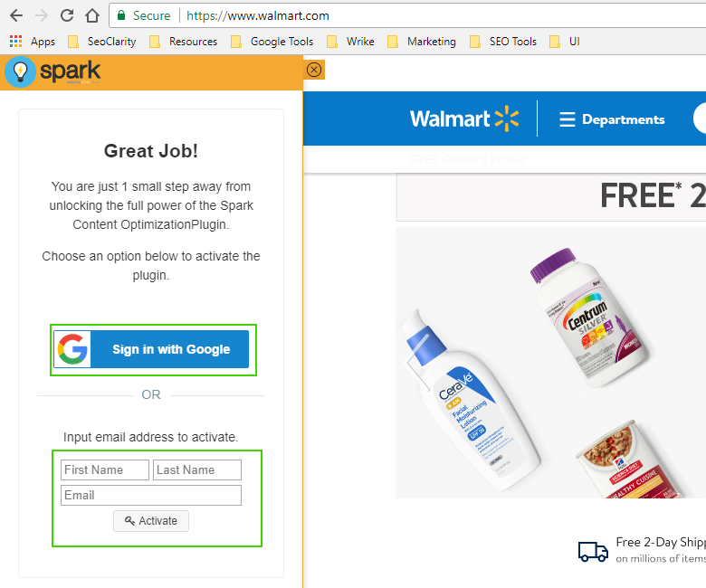The height and width of the screenshot is (588, 706).
Task: Click the address bar URL
Action: point(258,15)
